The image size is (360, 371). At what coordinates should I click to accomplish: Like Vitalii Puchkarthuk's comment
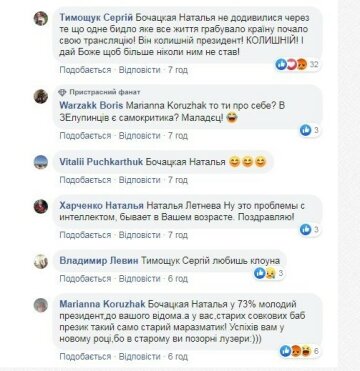(x=85, y=180)
